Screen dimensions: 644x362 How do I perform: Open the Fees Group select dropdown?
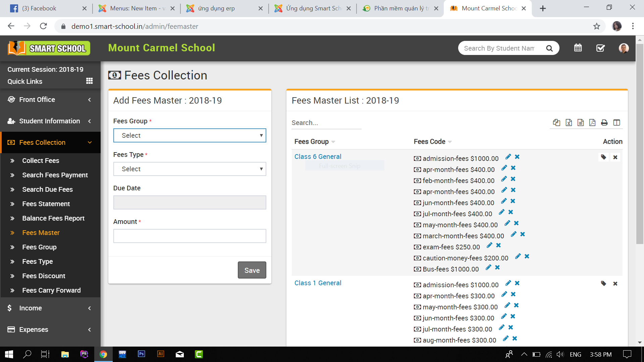click(190, 135)
